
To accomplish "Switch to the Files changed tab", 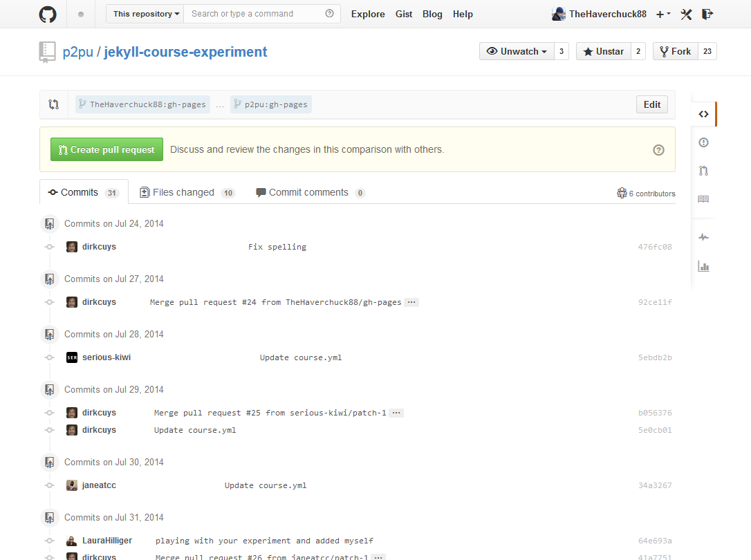I will 187,192.
